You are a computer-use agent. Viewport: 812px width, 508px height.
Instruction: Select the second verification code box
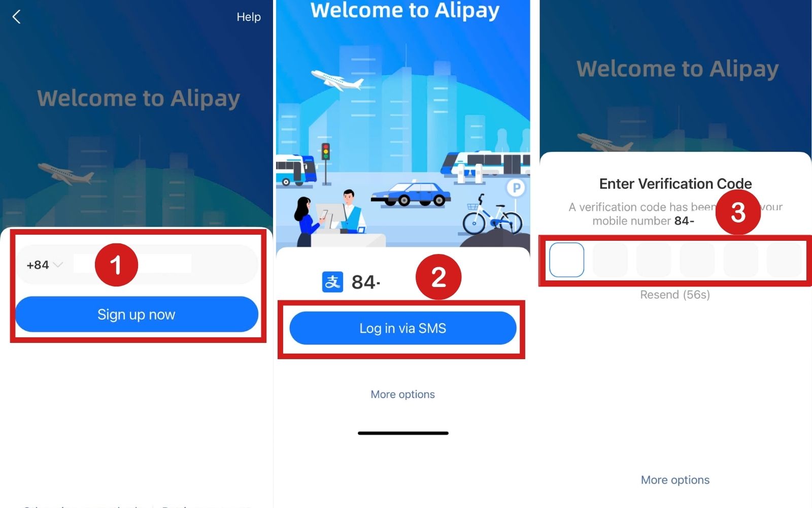click(610, 260)
